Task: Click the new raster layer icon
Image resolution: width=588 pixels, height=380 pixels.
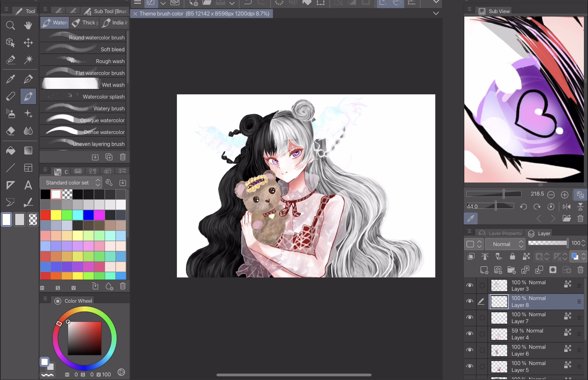Action: pos(484,270)
